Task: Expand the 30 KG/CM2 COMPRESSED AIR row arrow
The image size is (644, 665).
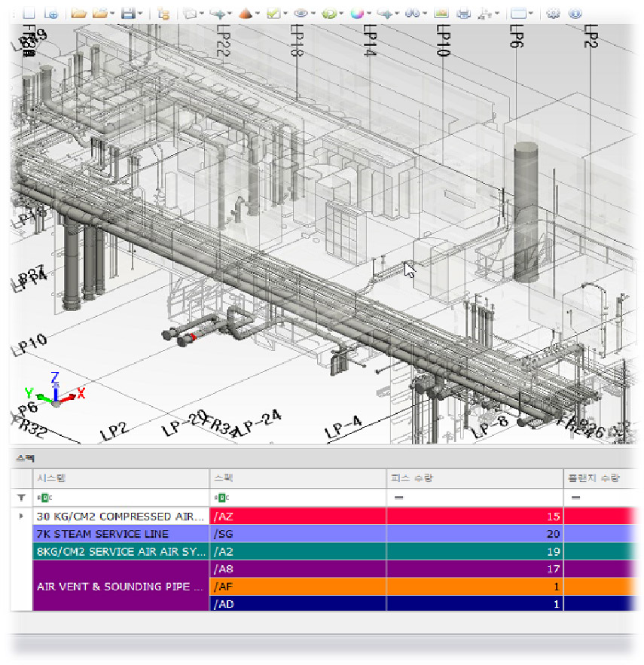Action: 21,517
